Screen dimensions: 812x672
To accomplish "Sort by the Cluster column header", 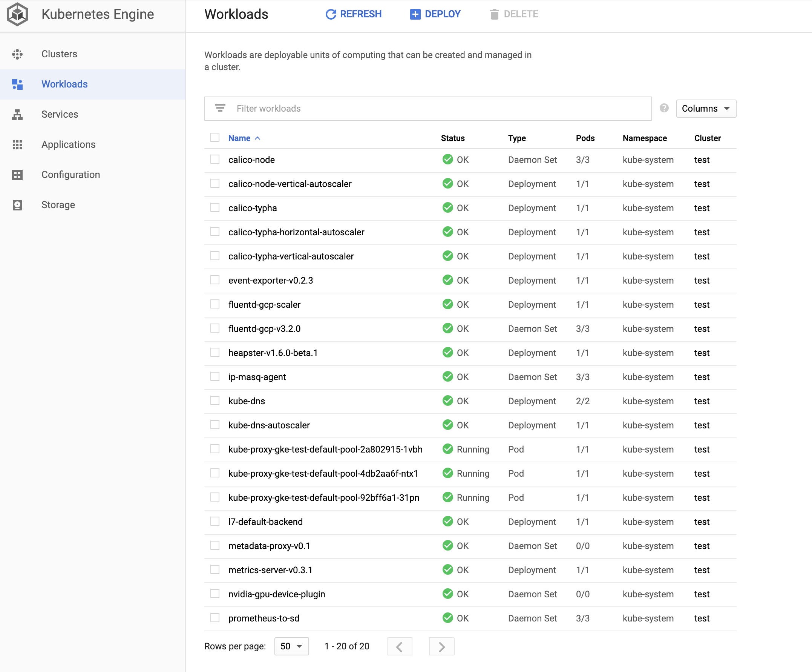I will 707,138.
